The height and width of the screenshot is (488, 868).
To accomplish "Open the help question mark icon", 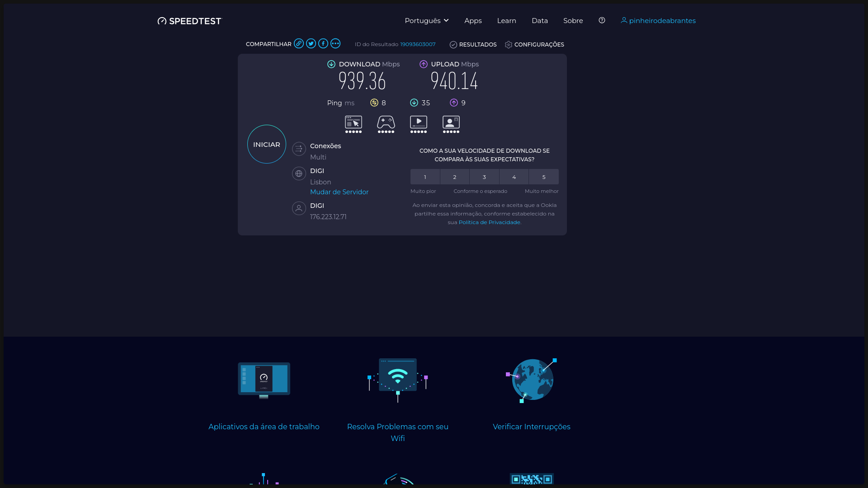I will point(602,20).
